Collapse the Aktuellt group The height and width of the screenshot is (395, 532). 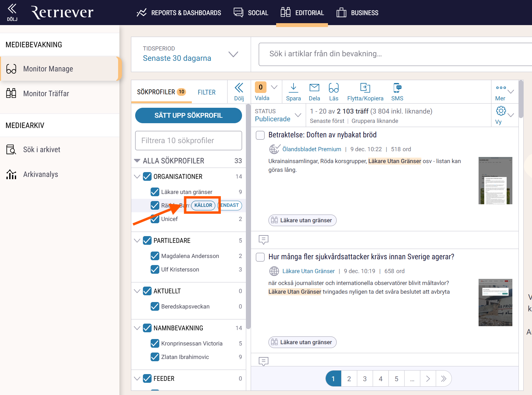coord(137,291)
